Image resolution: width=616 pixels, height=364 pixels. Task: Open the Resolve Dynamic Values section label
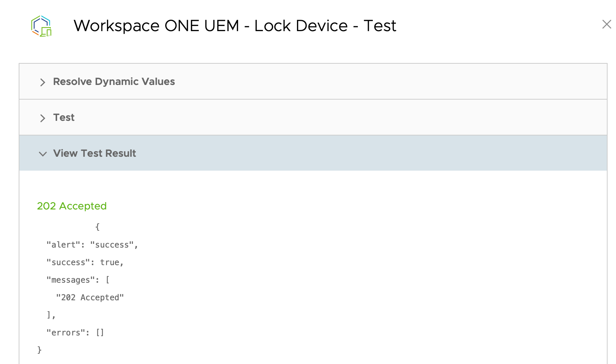tap(114, 82)
